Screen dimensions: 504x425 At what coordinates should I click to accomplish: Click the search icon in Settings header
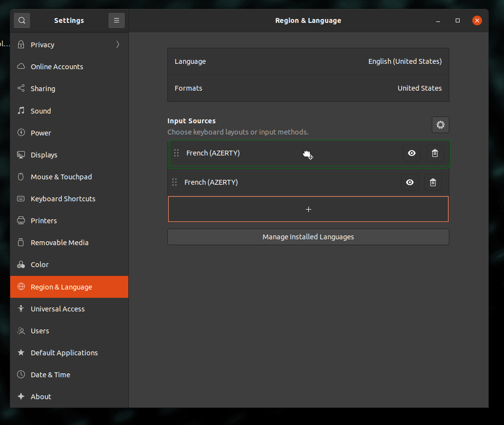click(x=22, y=20)
